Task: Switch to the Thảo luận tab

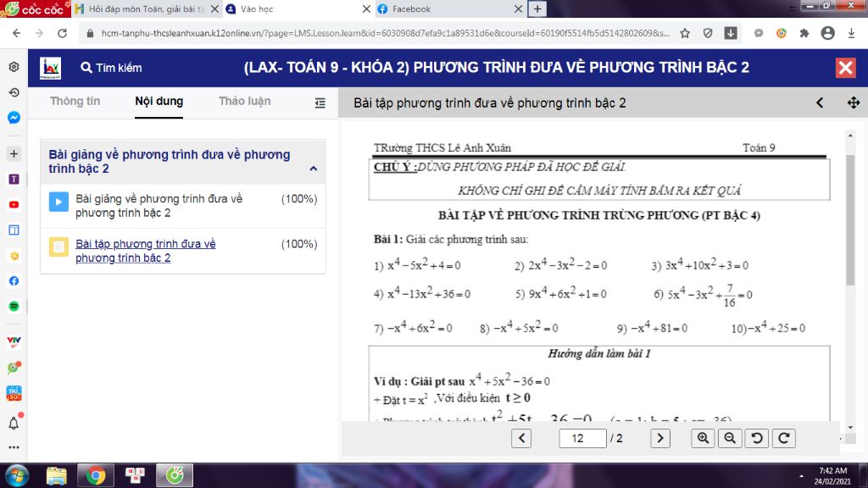Action: (x=245, y=102)
